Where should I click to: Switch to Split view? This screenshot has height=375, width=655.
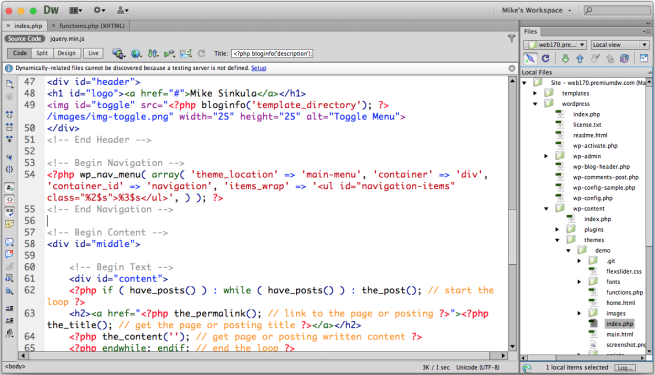click(42, 53)
